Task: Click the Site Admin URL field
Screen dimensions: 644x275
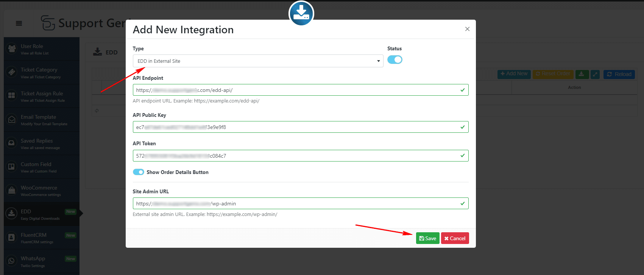Action: tap(301, 204)
